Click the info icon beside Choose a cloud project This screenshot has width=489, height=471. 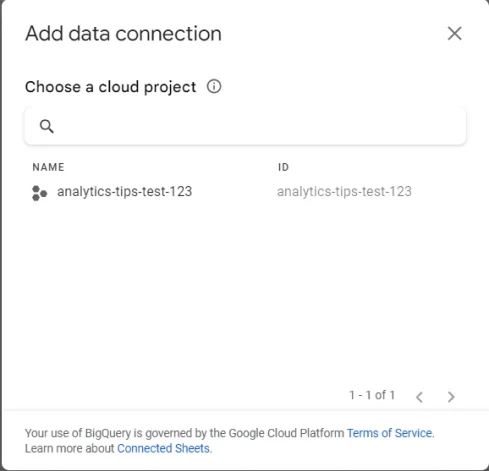click(x=214, y=87)
